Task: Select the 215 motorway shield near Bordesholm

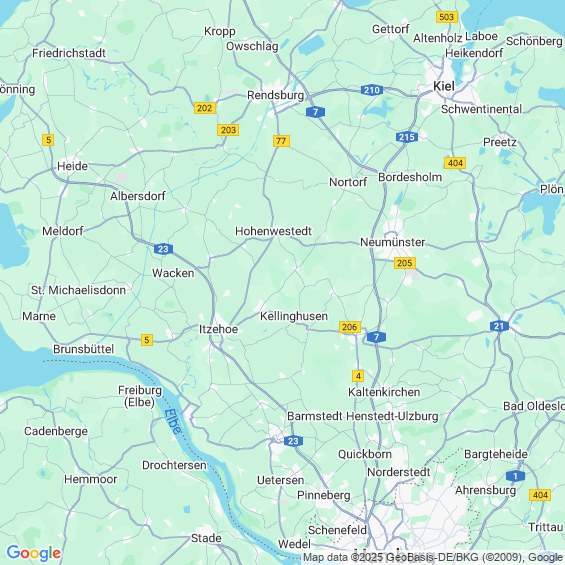Action: [407, 137]
